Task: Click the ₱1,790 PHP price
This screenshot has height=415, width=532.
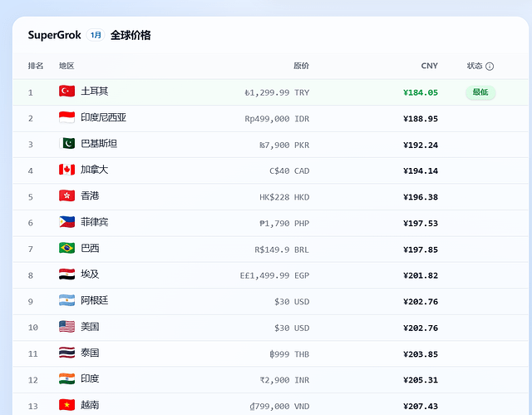Action: (x=284, y=224)
